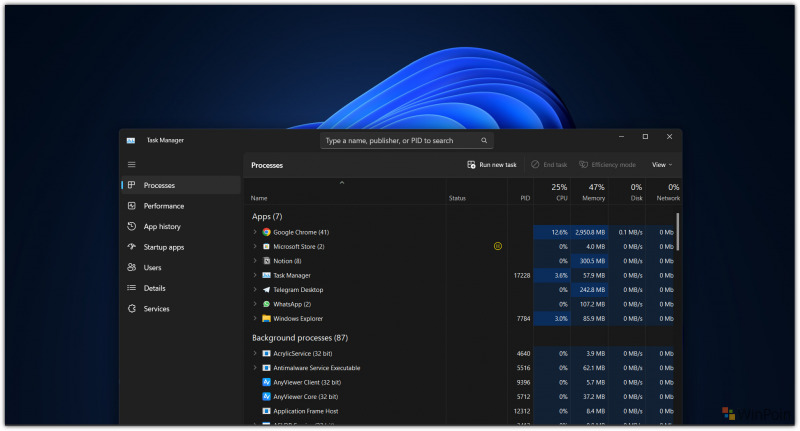Screen dimensions: 800x431
Task: Click the search magnifier icon
Action: click(x=484, y=140)
